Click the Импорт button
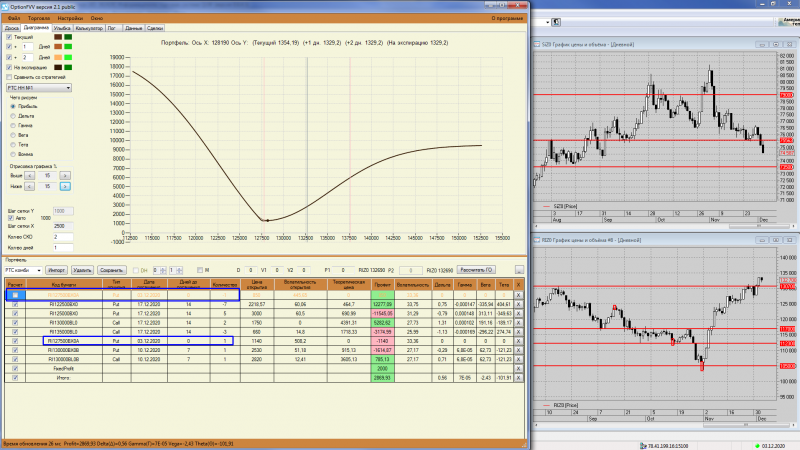800x450 pixels. (56, 270)
